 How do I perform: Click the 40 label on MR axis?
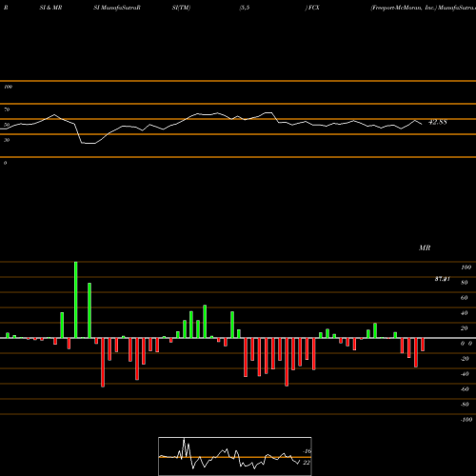pos(465,313)
